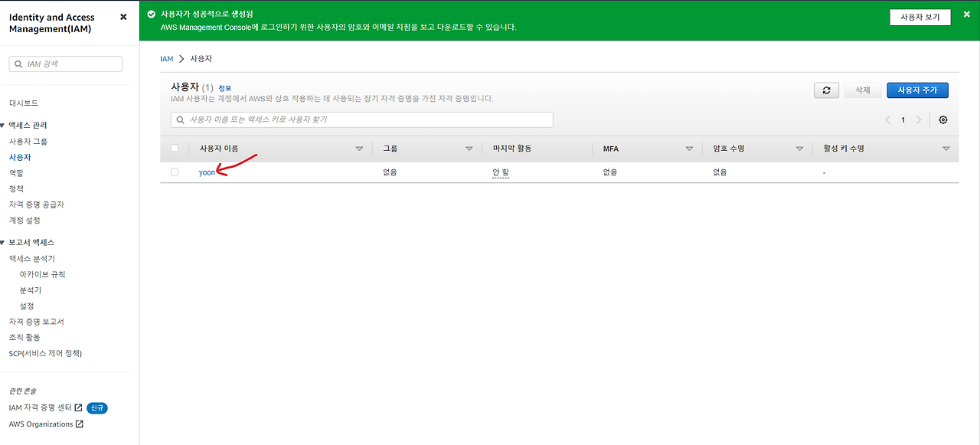
Task: Open SCP(서비스 제어 정책) sidebar item
Action: click(x=45, y=353)
